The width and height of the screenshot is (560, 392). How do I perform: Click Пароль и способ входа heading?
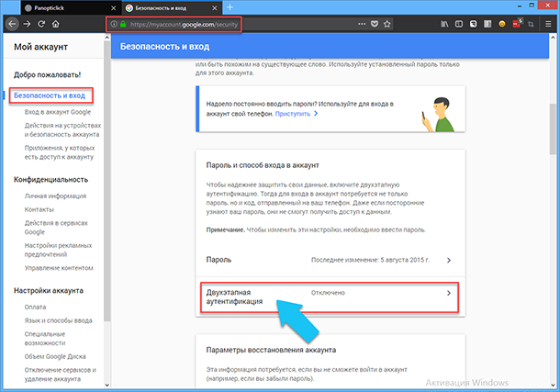[263, 165]
